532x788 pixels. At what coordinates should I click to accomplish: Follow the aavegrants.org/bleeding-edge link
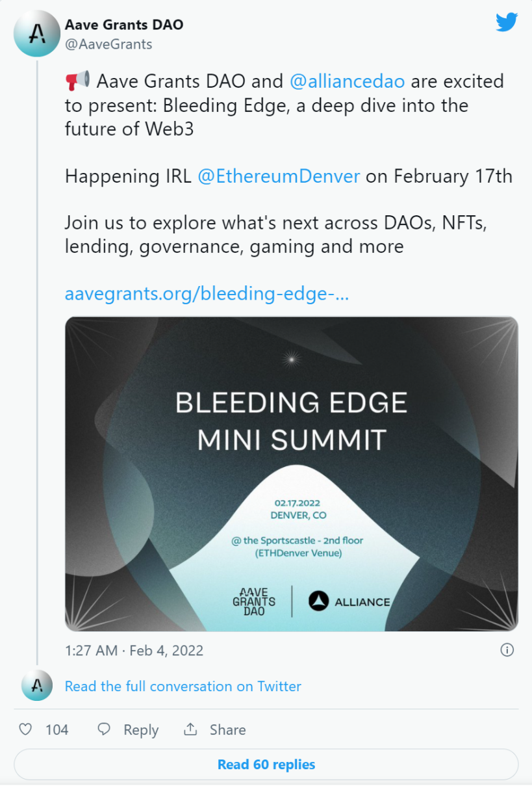coord(207,294)
